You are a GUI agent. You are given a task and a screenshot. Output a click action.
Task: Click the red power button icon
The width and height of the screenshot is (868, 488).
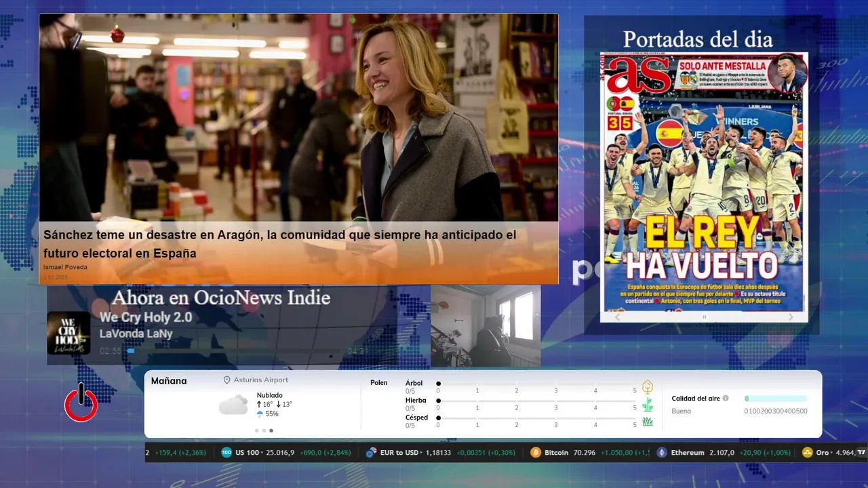(x=81, y=403)
